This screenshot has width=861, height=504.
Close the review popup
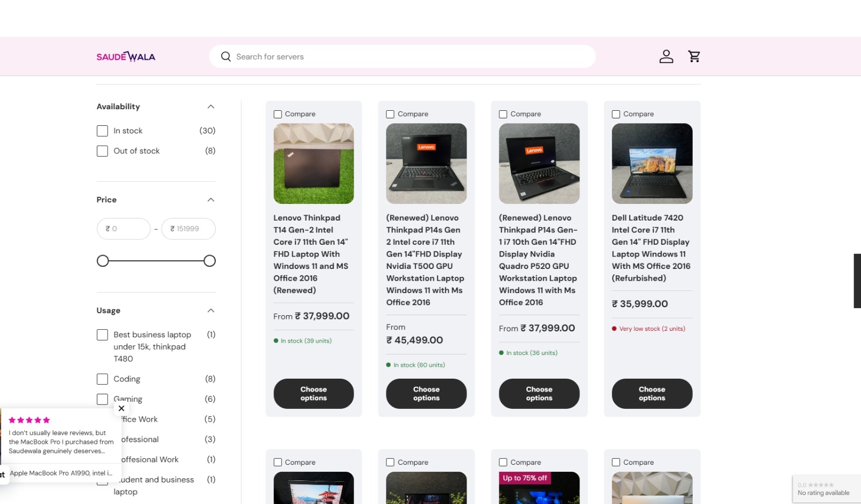point(122,408)
